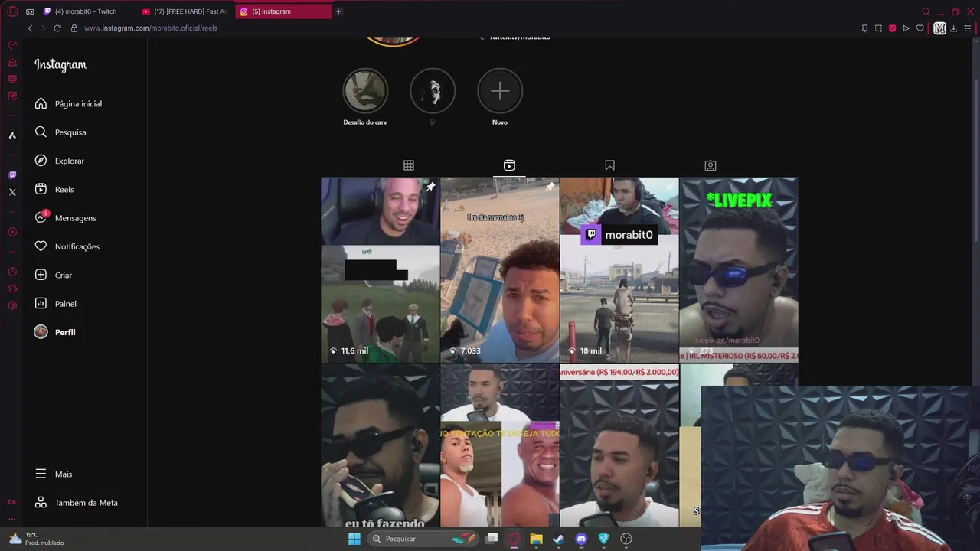Open Perfil profile in sidebar
Image resolution: width=980 pixels, height=551 pixels.
55,332
